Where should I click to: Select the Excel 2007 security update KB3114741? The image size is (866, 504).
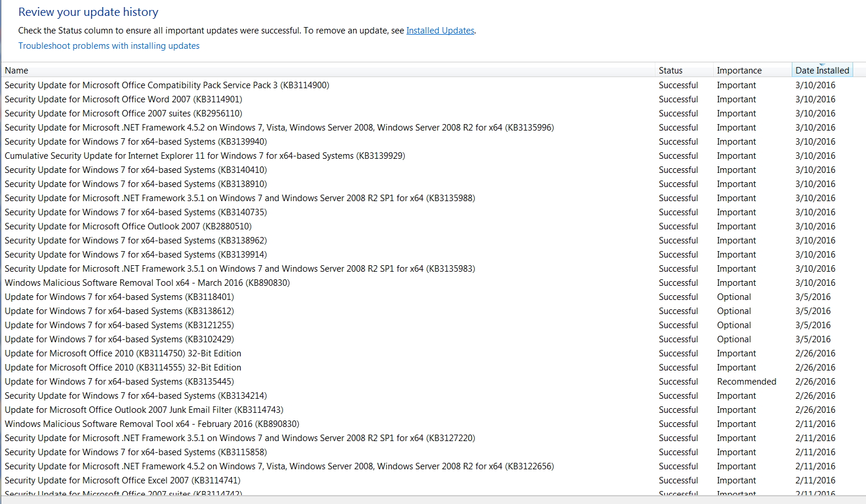[x=122, y=480]
